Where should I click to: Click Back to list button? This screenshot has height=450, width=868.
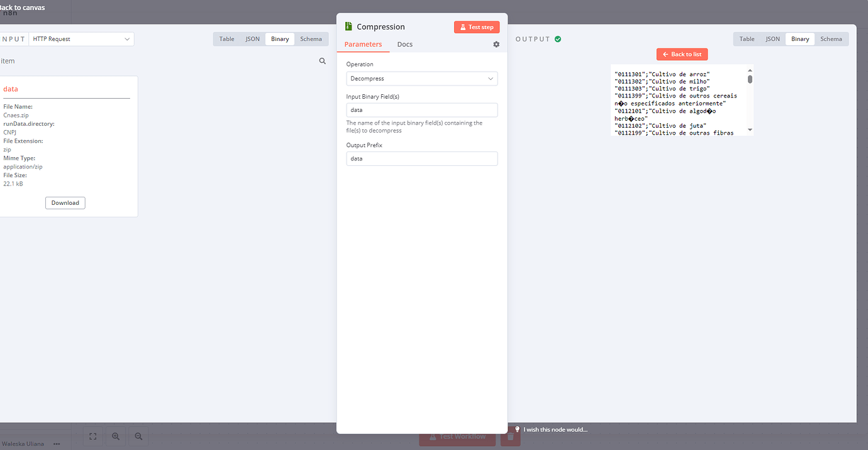(682, 54)
